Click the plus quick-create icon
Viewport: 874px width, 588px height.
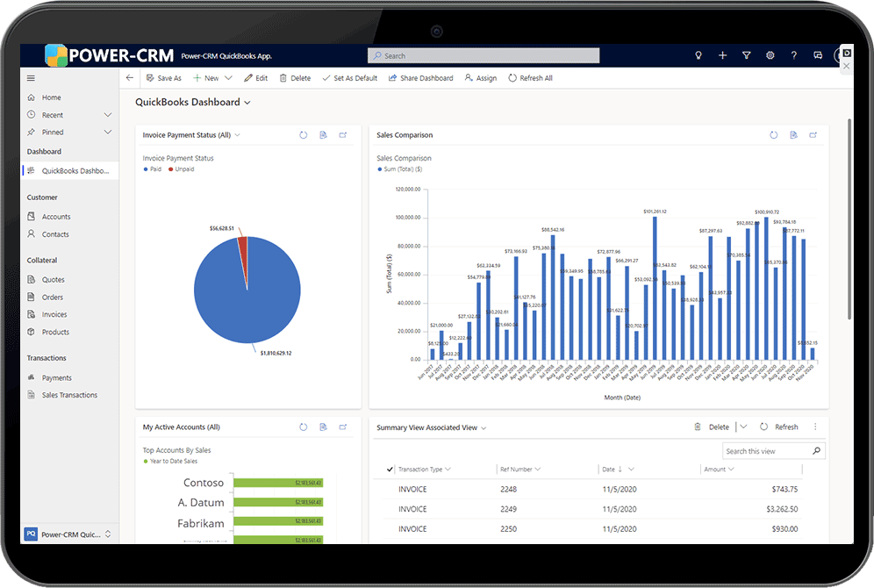722,55
